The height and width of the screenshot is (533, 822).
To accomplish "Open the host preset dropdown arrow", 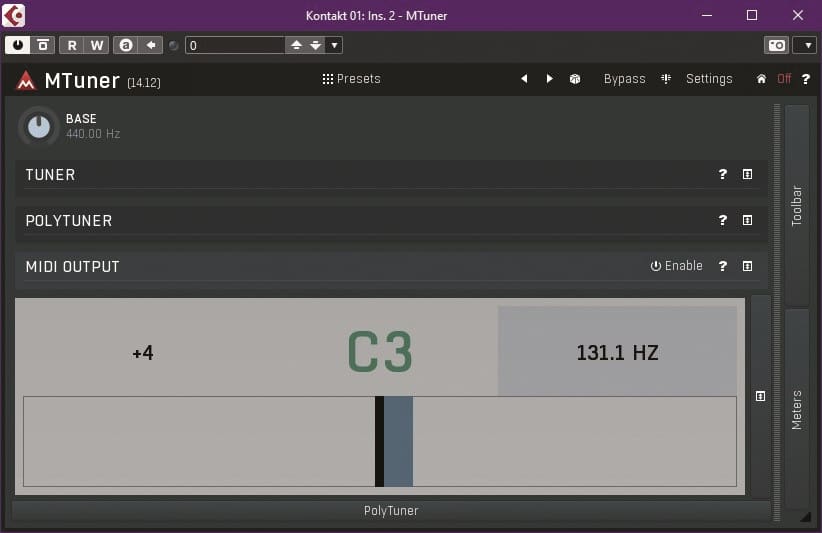I will tap(334, 45).
